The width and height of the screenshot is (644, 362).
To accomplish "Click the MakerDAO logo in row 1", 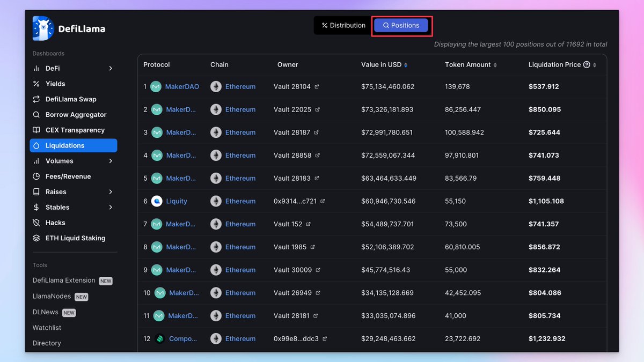I will [156, 87].
